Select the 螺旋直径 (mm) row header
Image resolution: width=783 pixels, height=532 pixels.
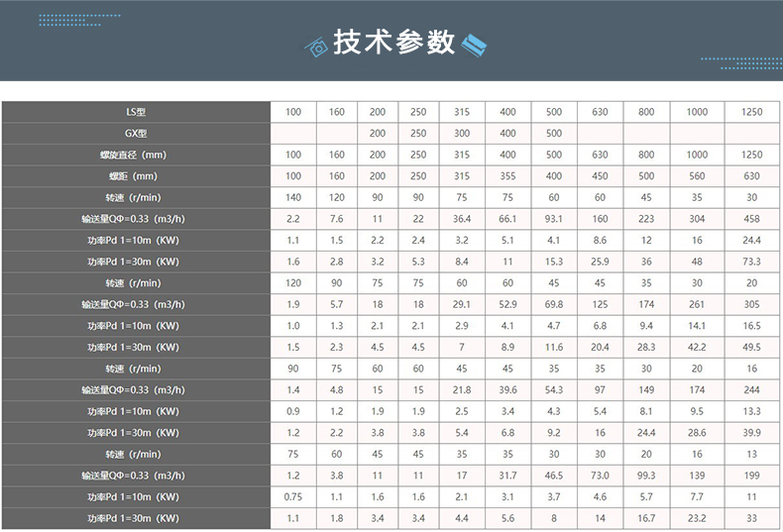tap(136, 155)
